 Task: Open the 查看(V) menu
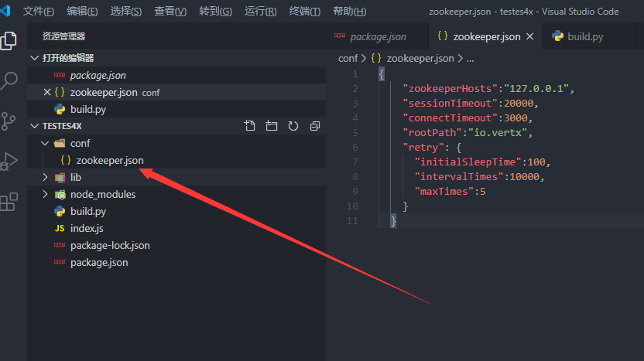pos(170,11)
